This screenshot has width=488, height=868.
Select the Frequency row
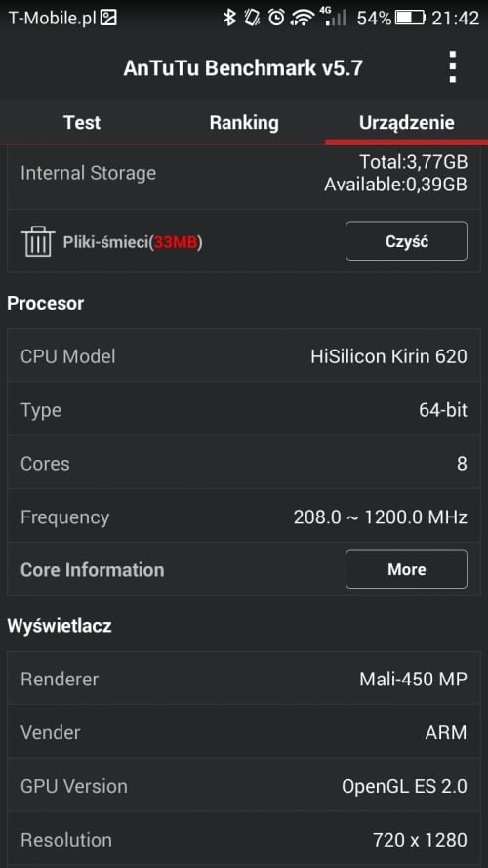click(x=244, y=517)
